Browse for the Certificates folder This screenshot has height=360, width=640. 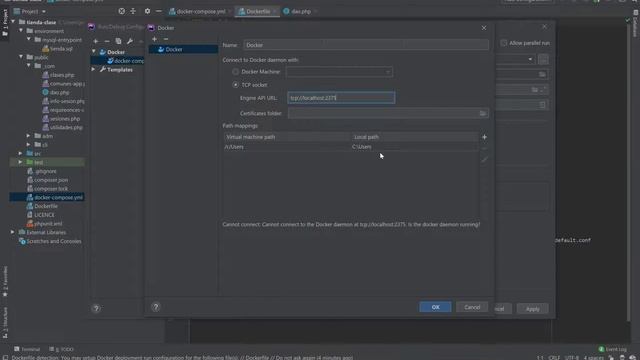(x=483, y=113)
